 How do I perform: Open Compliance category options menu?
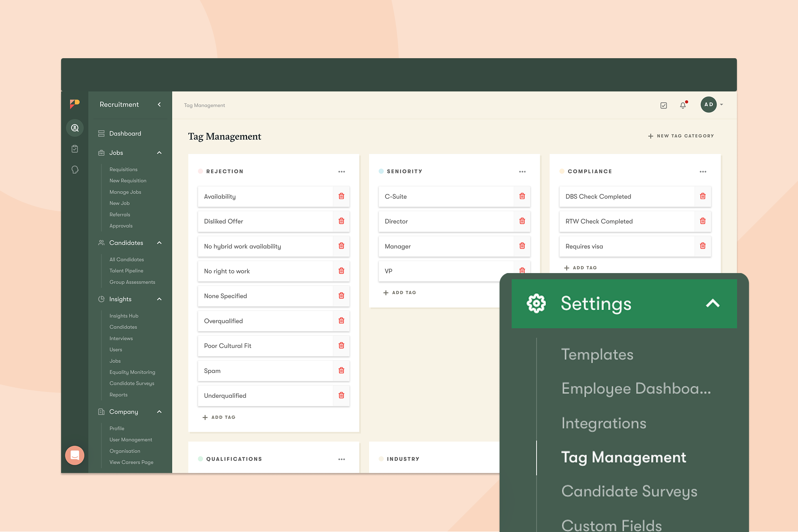point(703,172)
